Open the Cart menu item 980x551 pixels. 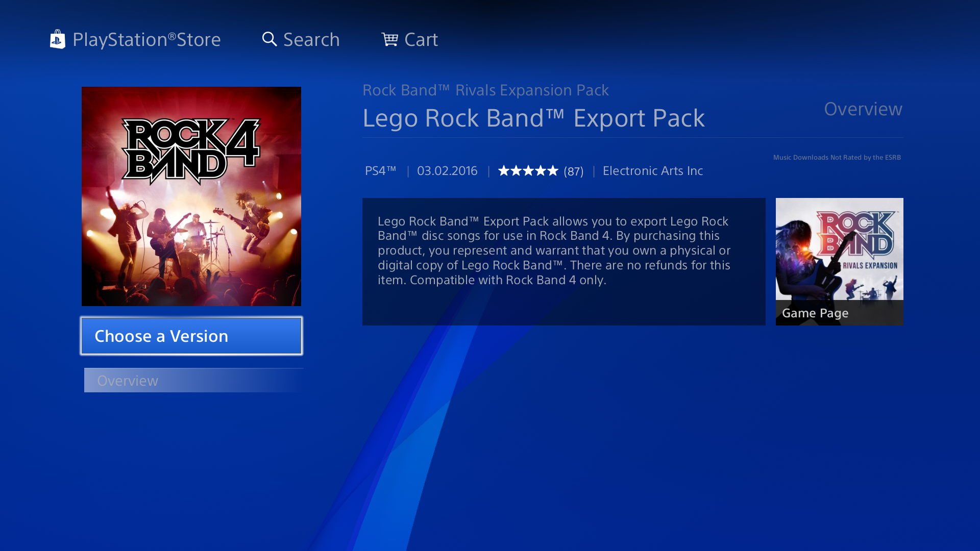[421, 39]
